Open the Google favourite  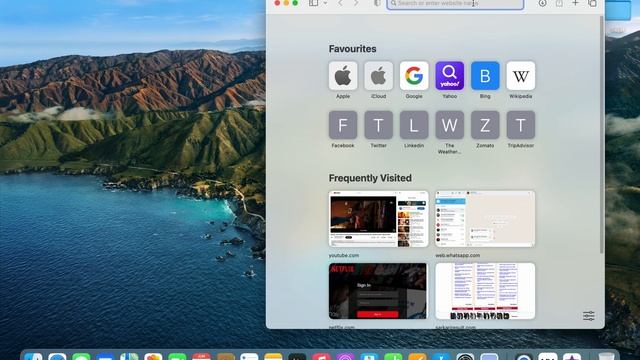point(414,76)
